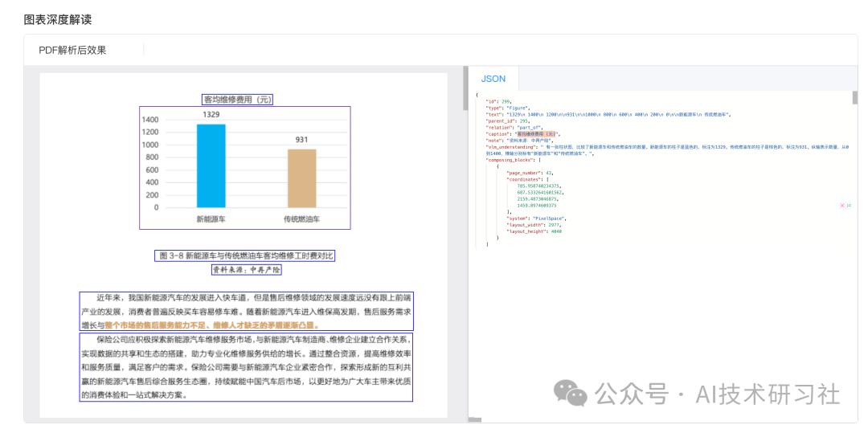Click the pink icon right of the coordinates
This screenshot has width=868, height=429.
pyautogui.click(x=842, y=206)
